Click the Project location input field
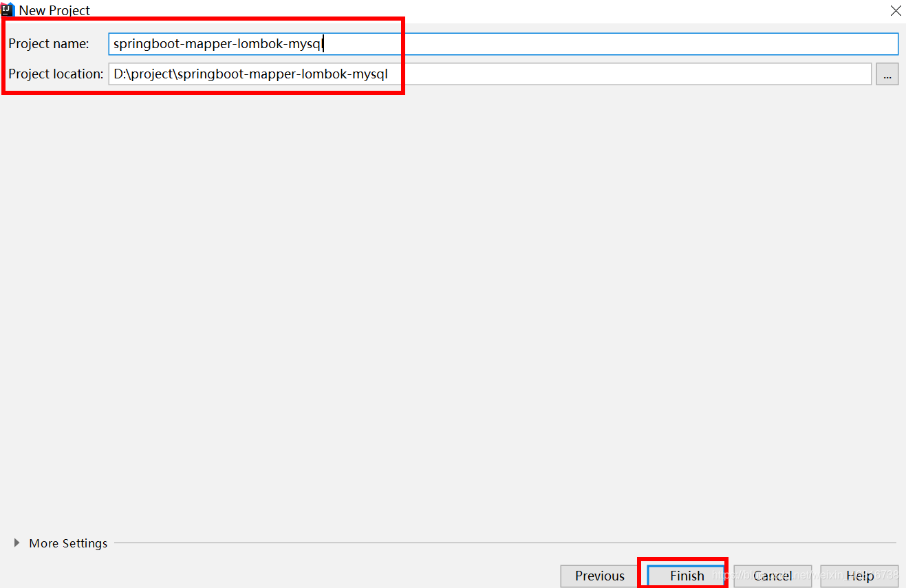 point(490,74)
